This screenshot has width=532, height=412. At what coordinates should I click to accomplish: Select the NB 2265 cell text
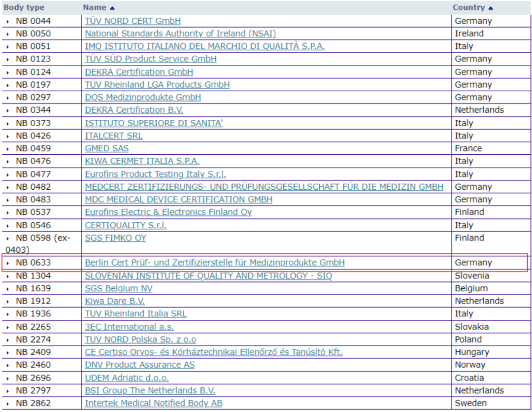tap(33, 327)
